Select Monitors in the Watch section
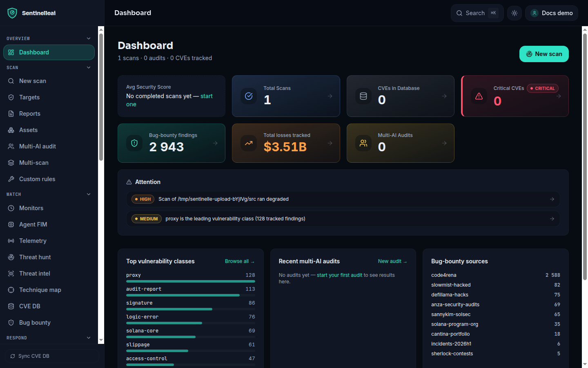The height and width of the screenshot is (368, 588). coord(49,208)
